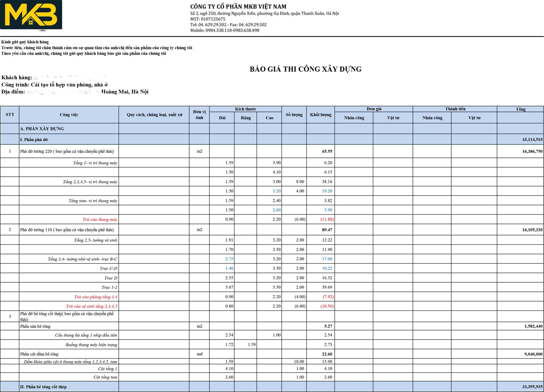
Task: Click the red Trừ cửa thang máy label
Action: click(100, 219)
